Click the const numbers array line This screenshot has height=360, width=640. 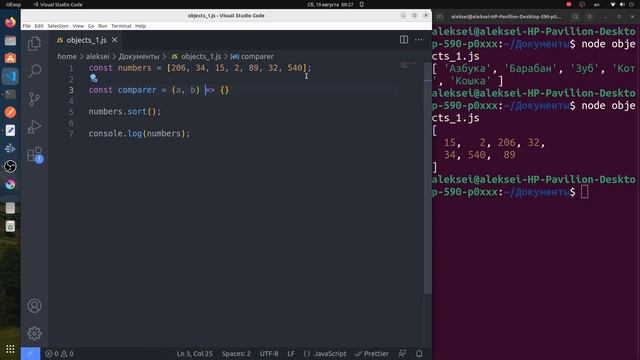click(x=200, y=68)
